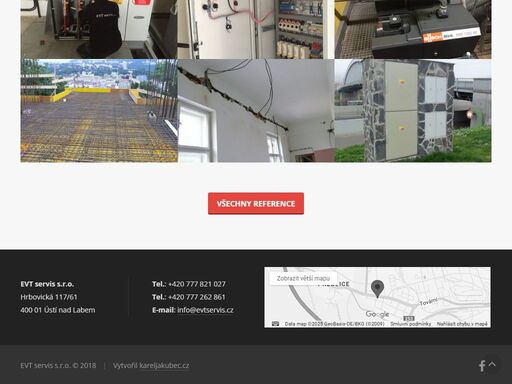Click the scroll-to-top chevron arrow

click(492, 364)
